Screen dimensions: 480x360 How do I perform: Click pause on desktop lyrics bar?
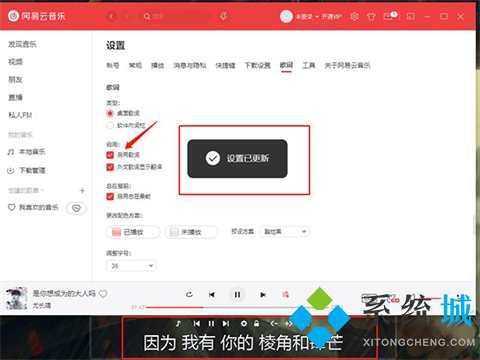pyautogui.click(x=211, y=323)
